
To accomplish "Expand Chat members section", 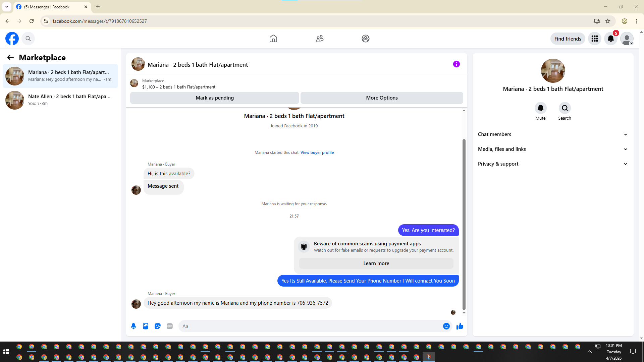I will pos(553,134).
